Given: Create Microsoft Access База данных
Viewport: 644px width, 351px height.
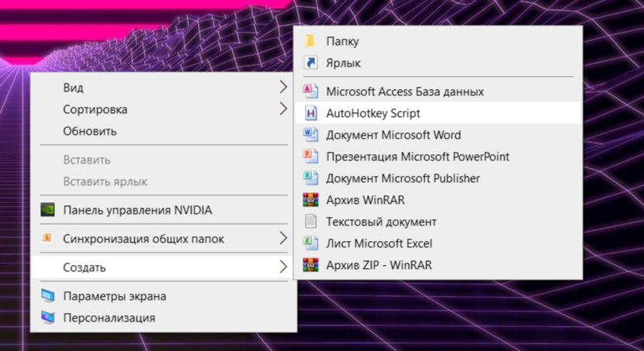Looking at the screenshot, I should pos(438,91).
